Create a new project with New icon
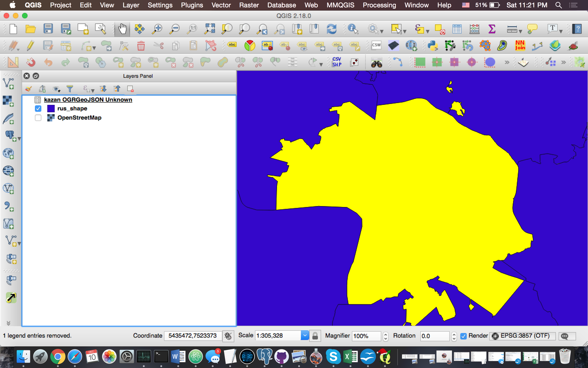The height and width of the screenshot is (368, 588). click(x=13, y=29)
